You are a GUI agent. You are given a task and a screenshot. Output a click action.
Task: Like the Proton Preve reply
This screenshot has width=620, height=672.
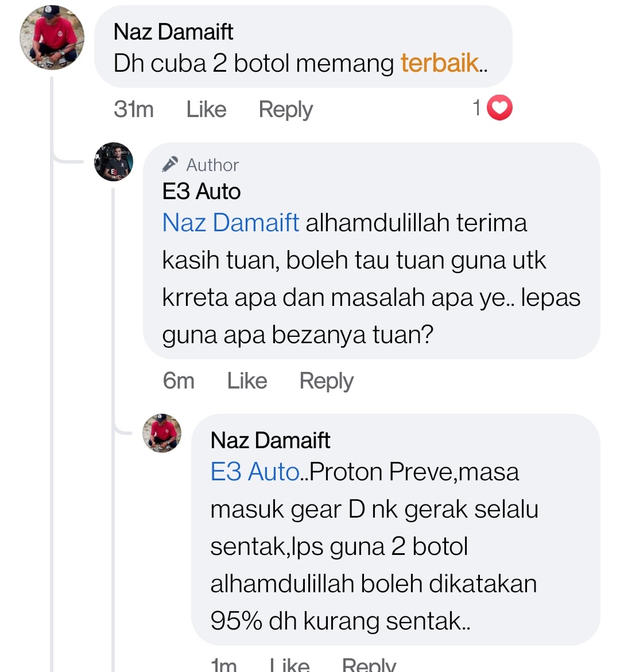pyautogui.click(x=289, y=665)
